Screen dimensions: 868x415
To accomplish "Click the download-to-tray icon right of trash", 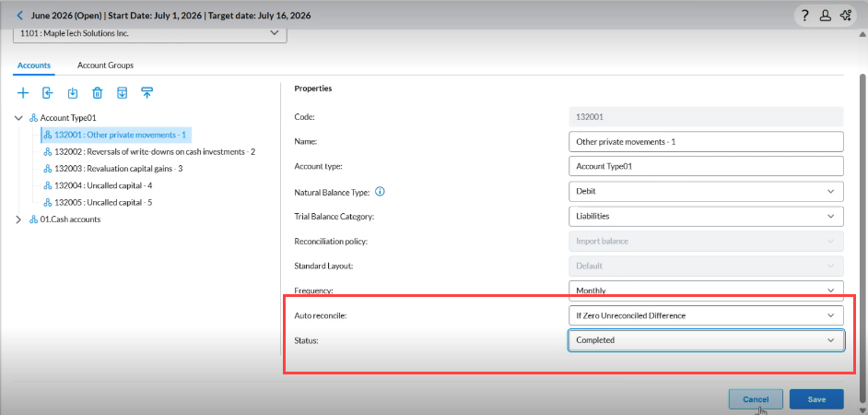I will [123, 93].
